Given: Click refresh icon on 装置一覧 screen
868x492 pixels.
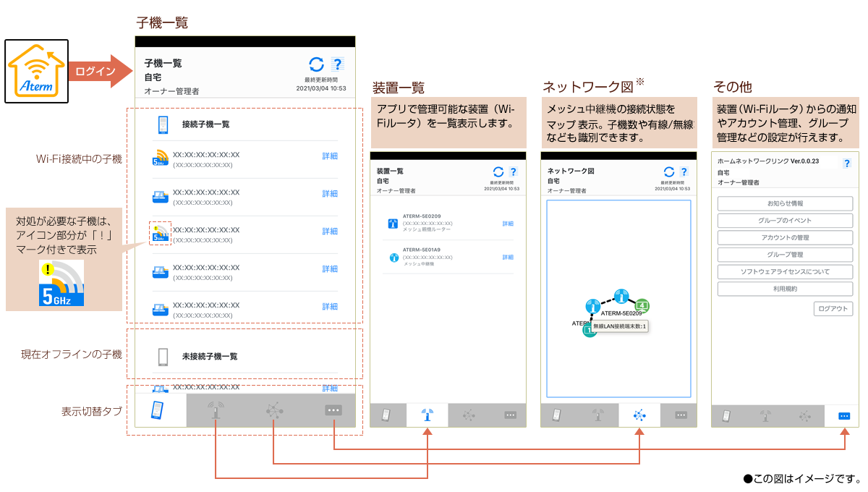Looking at the screenshot, I should click(498, 171).
